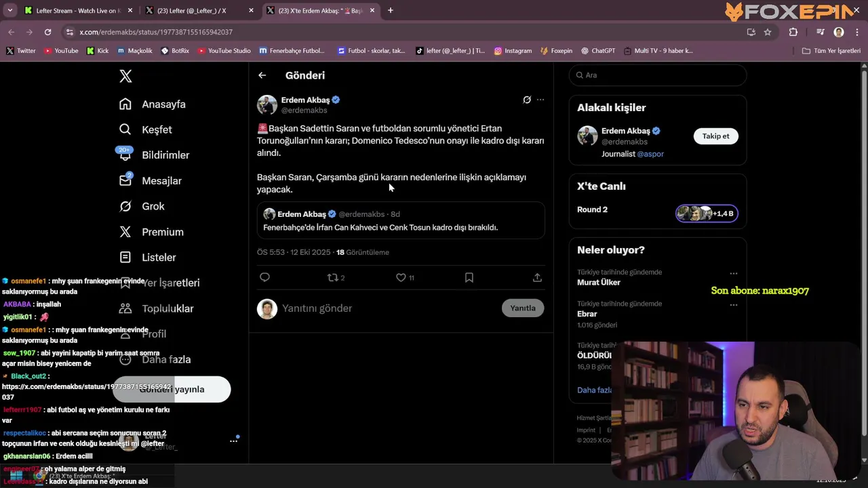Open Topluluklar communities
Viewport: 868px width, 488px height.
coord(157,308)
